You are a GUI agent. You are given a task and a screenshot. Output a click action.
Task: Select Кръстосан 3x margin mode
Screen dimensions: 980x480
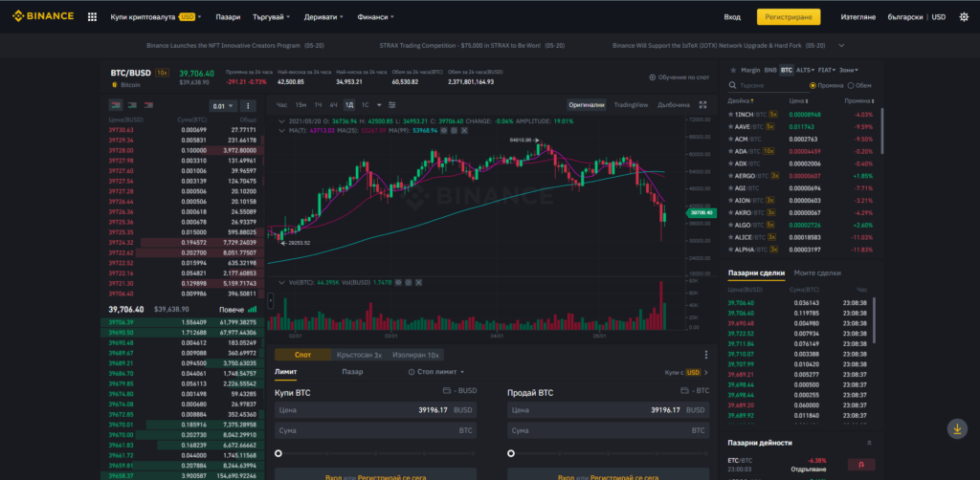pyautogui.click(x=359, y=355)
